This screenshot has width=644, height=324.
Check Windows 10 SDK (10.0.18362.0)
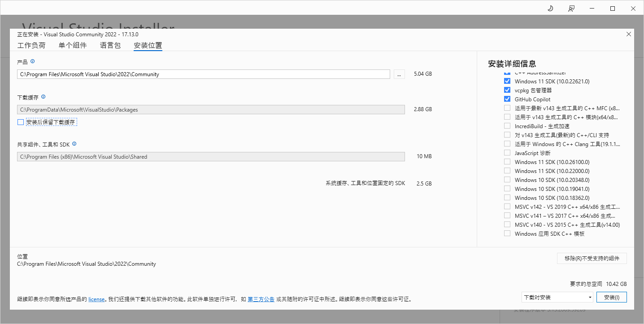point(507,198)
